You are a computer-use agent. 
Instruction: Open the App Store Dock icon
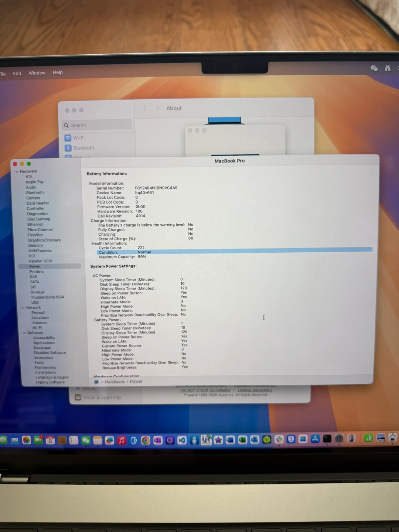pos(315,439)
